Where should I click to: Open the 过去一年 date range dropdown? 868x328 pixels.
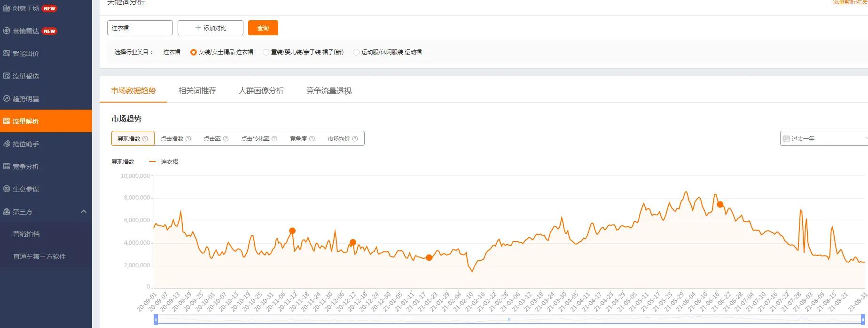pos(824,138)
